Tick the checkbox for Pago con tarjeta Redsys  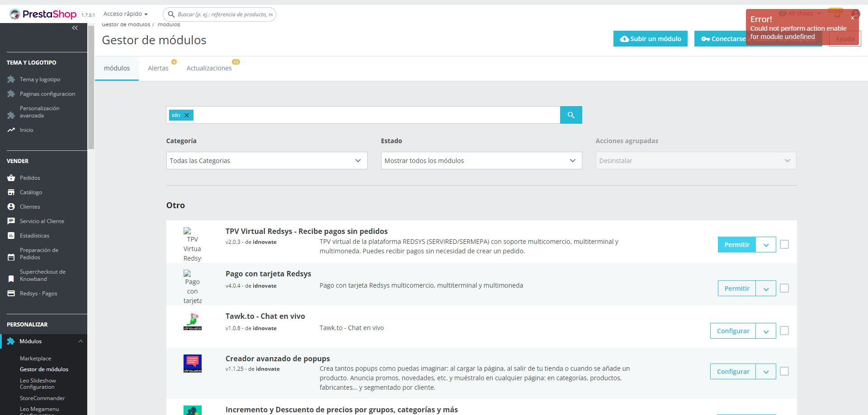[x=784, y=288]
